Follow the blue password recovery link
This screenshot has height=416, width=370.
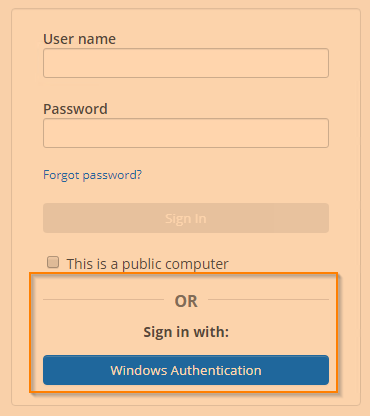[92, 175]
